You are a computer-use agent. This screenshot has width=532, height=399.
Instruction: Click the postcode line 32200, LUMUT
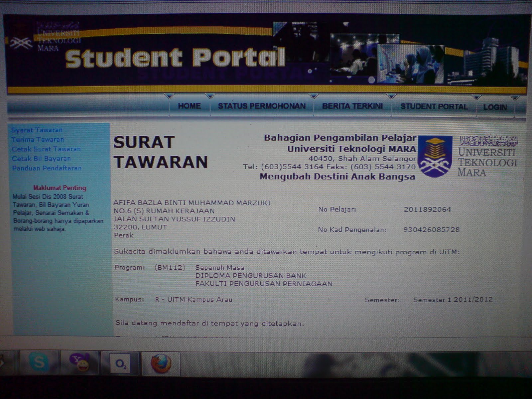pyautogui.click(x=140, y=227)
